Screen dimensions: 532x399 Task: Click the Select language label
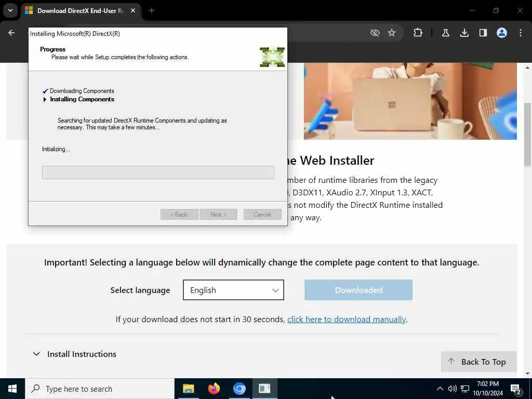(x=140, y=290)
